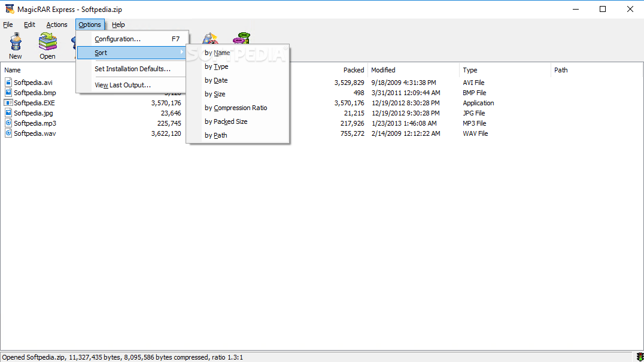Image resolution: width=644 pixels, height=362 pixels.
Task: Click the image icon beside Softpedia.bmp
Action: coord(8,92)
